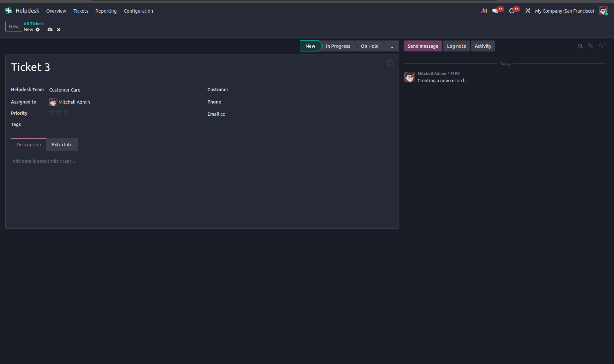The width and height of the screenshot is (614, 364).
Task: Set priority to two stars
Action: pos(59,112)
